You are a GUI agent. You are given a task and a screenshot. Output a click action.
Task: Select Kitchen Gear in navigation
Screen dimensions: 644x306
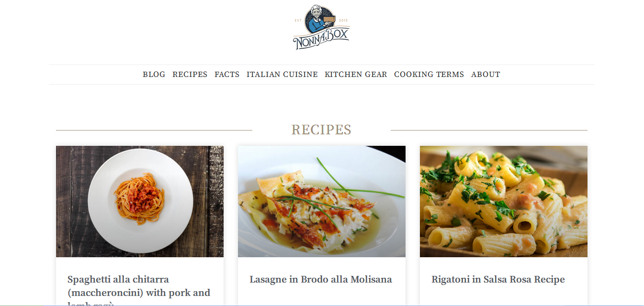356,75
